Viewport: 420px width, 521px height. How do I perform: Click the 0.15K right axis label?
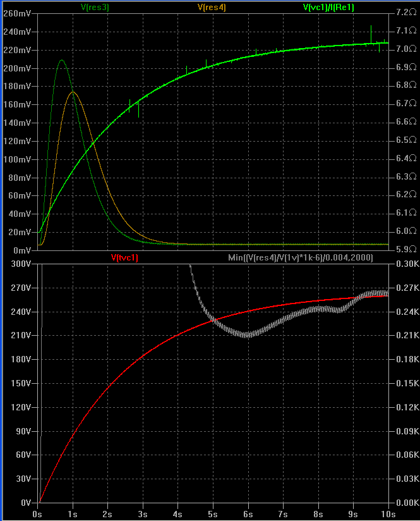[408, 383]
